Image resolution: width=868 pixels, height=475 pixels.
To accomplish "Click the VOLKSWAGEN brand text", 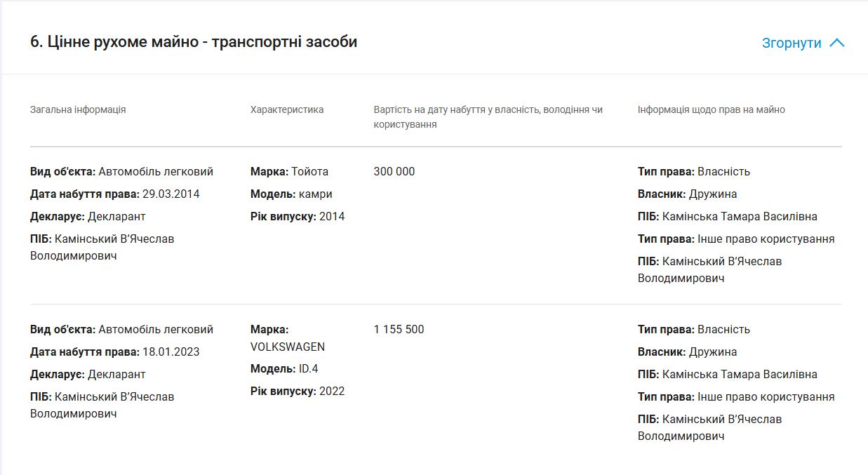I will (288, 347).
